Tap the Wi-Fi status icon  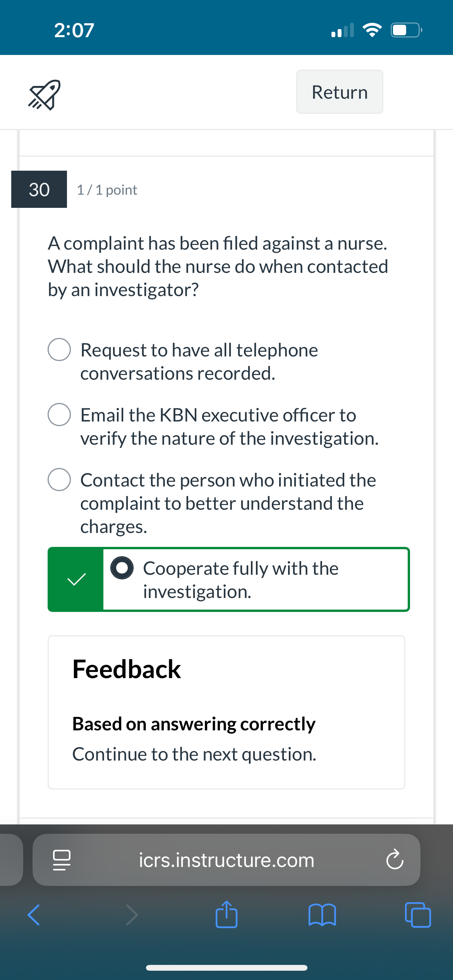372,30
